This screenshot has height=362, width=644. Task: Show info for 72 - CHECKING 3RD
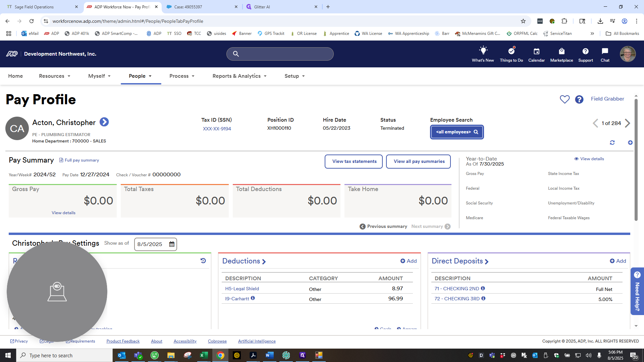483,298
